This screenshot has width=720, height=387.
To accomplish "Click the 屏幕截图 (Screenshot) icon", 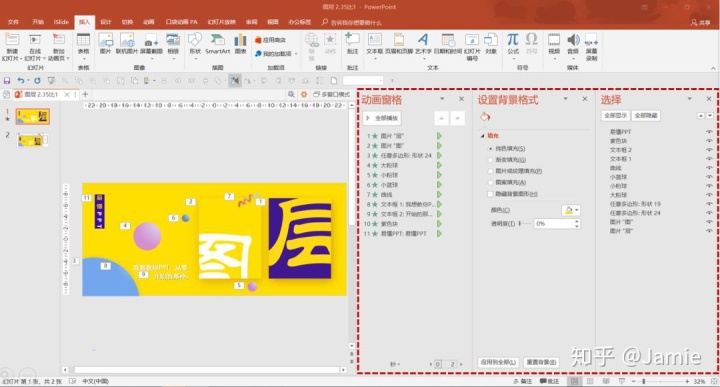I will [151, 40].
